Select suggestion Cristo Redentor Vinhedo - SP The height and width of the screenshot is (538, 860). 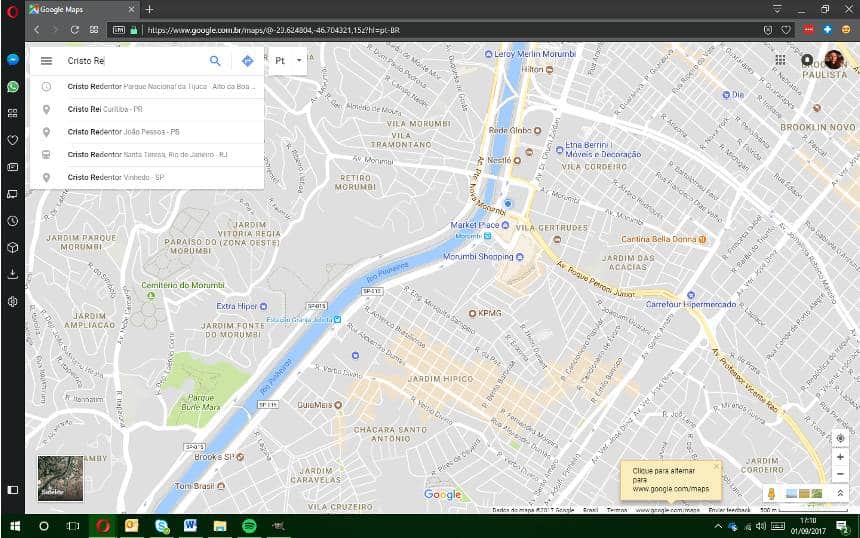pos(147,177)
